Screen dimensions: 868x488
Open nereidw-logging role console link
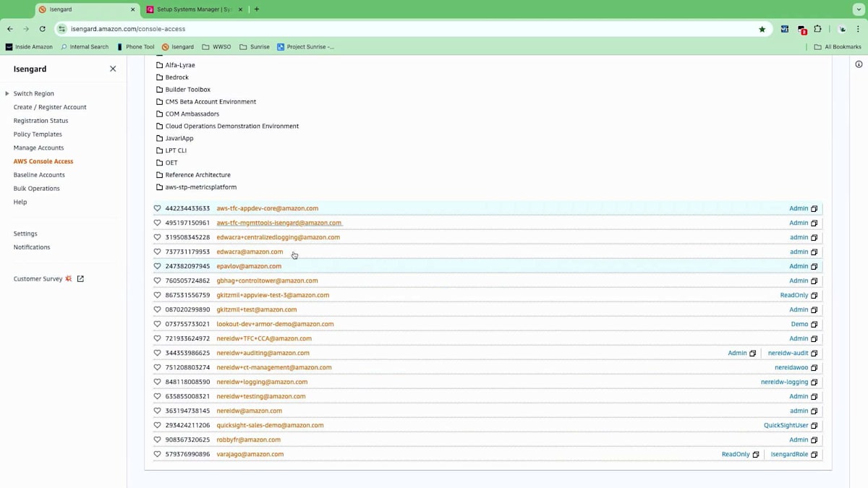click(784, 382)
